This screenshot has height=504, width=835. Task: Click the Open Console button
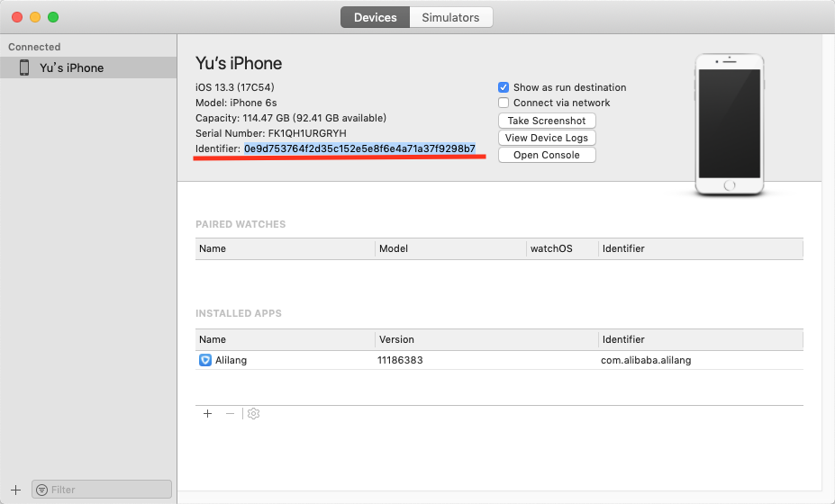click(x=547, y=155)
